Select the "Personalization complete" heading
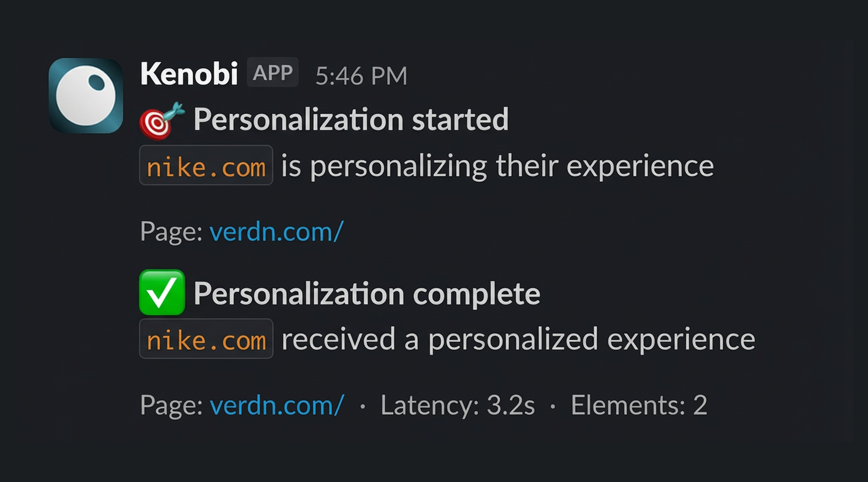The image size is (868, 482). 367,293
